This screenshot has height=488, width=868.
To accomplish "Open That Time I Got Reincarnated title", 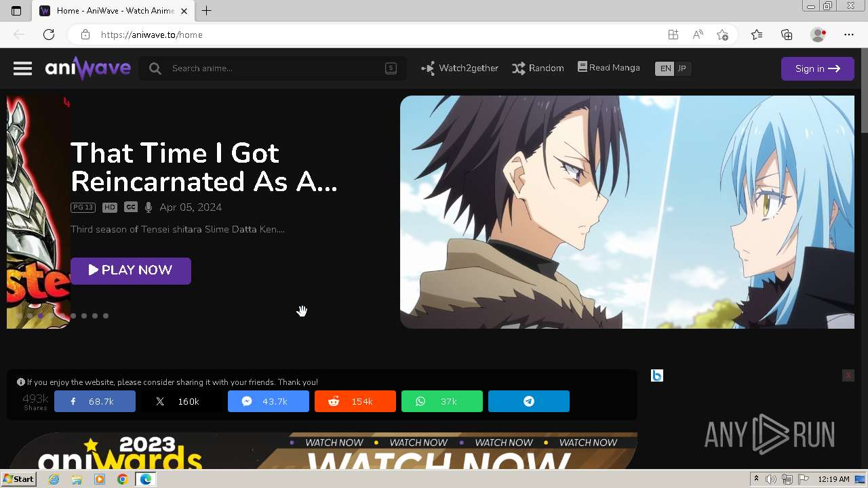I will [203, 167].
